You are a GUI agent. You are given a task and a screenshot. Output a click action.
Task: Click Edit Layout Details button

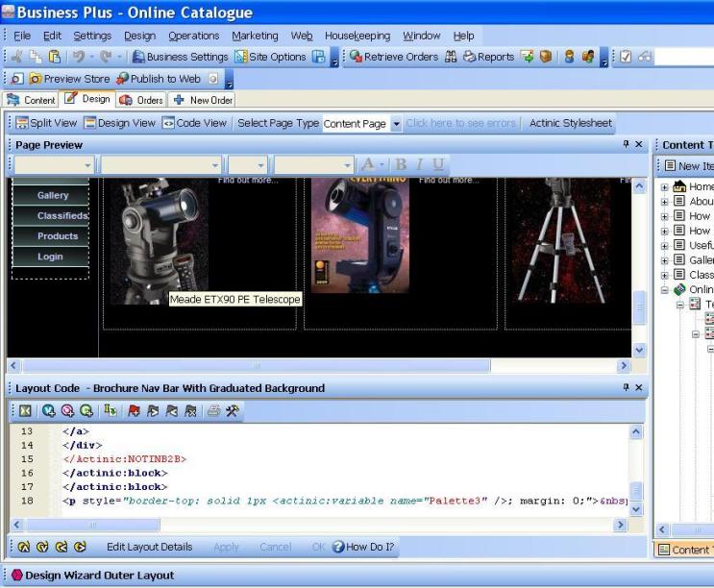[149, 547]
